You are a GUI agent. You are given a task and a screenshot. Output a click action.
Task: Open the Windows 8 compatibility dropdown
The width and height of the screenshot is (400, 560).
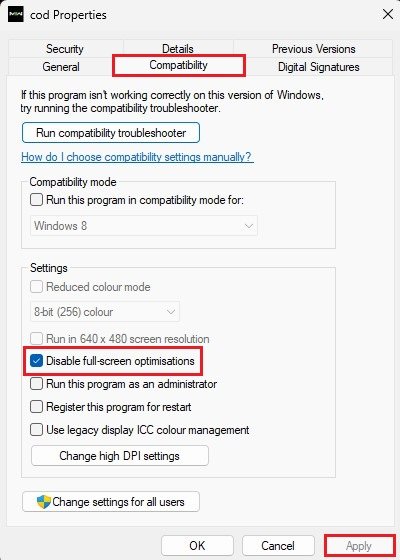[144, 226]
